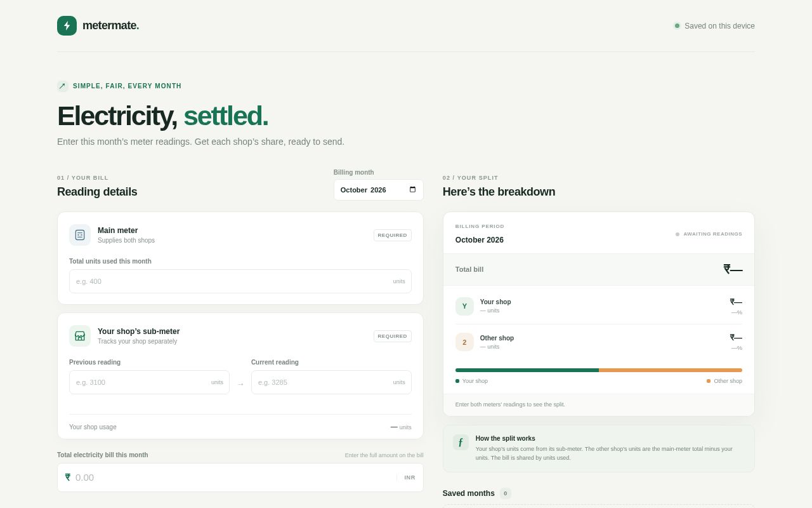Click the arrow icon beside the tagline
812x508 pixels.
click(x=63, y=86)
